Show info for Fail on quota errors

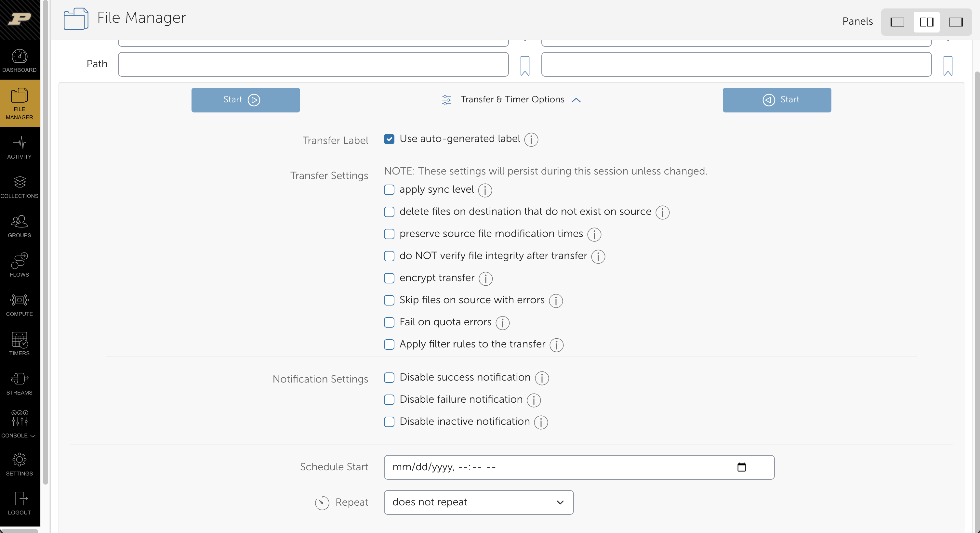tap(503, 323)
